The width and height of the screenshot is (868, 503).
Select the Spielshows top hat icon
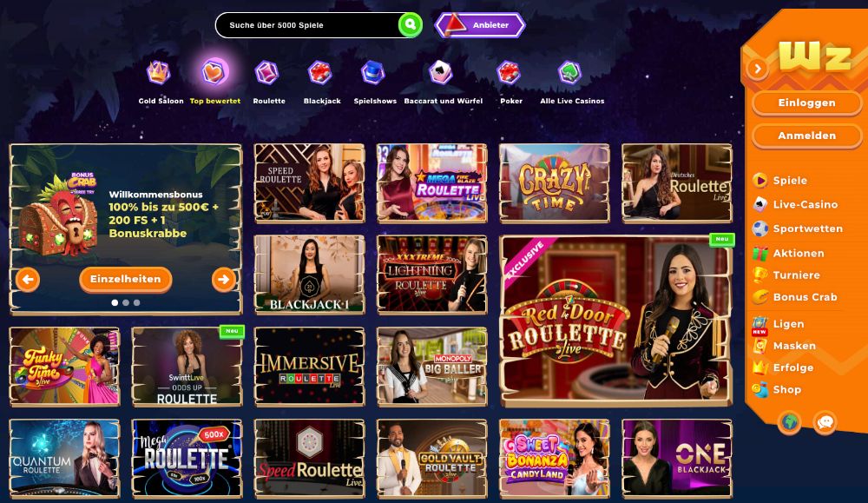coord(373,73)
